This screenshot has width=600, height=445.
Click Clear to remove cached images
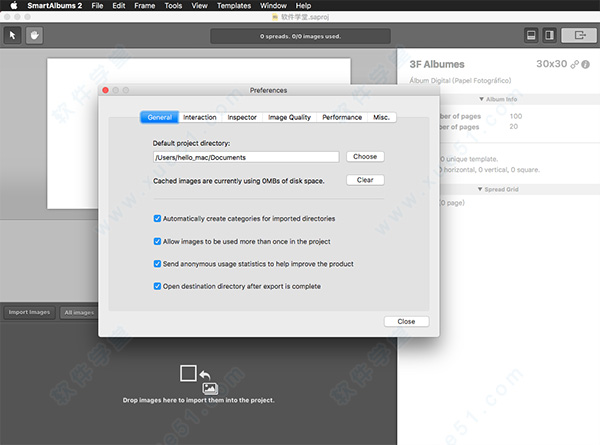pos(365,180)
